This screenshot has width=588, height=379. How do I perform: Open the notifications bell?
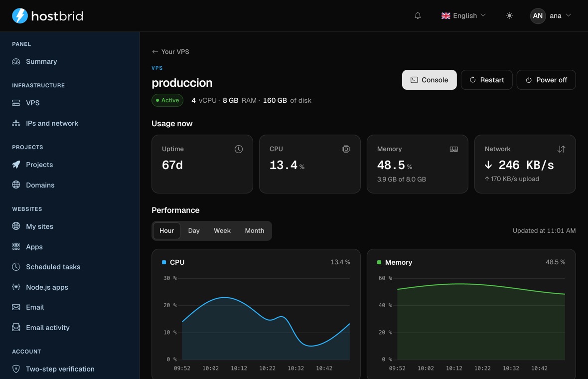click(418, 16)
